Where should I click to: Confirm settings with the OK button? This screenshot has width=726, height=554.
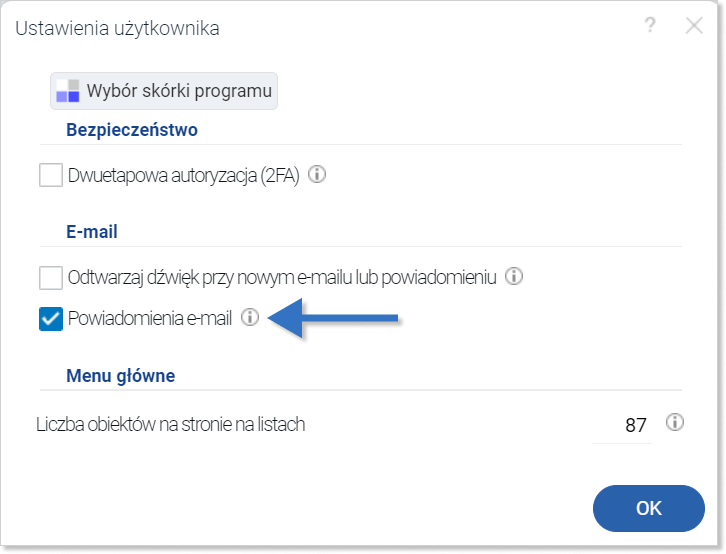coord(649,508)
